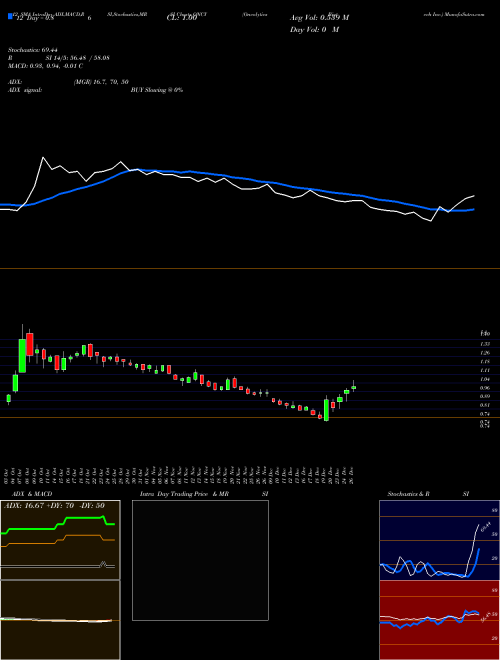This screenshot has height=660, width=500.
Task: Click the 0.81 price axis label
Action: click(485, 405)
